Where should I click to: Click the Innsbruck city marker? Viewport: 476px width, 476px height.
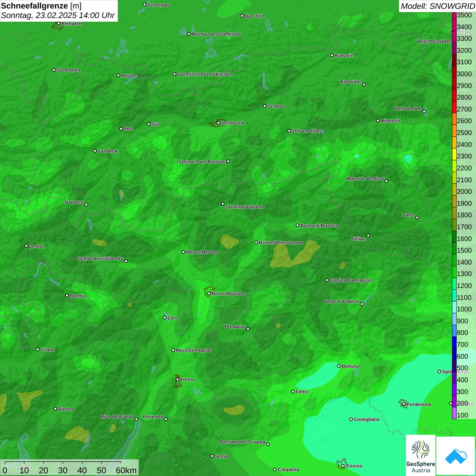coord(218,123)
